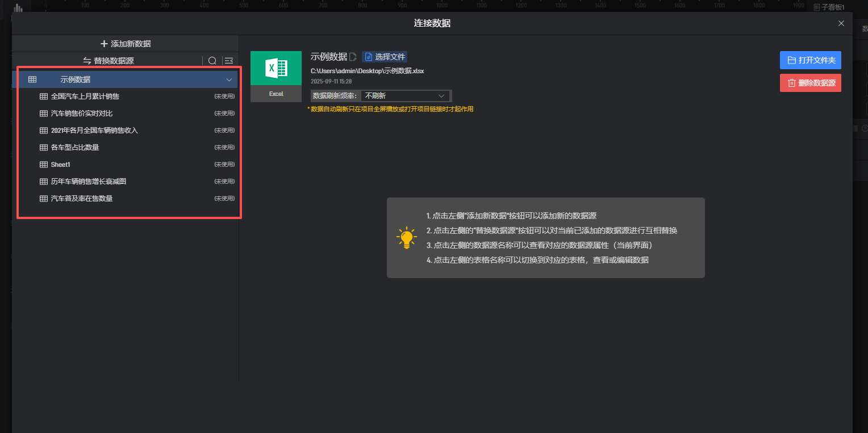Click the table icon beside 汽车普及率在售数量
868x433 pixels.
44,199
